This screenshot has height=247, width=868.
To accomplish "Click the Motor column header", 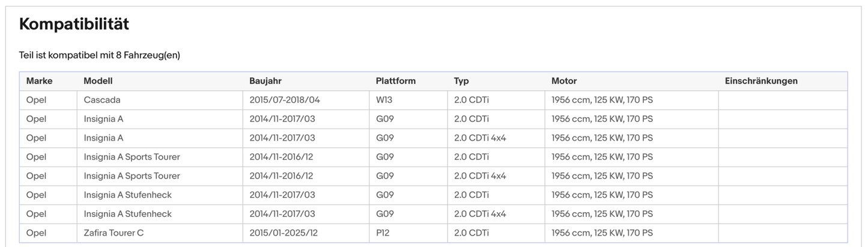I will click(564, 81).
